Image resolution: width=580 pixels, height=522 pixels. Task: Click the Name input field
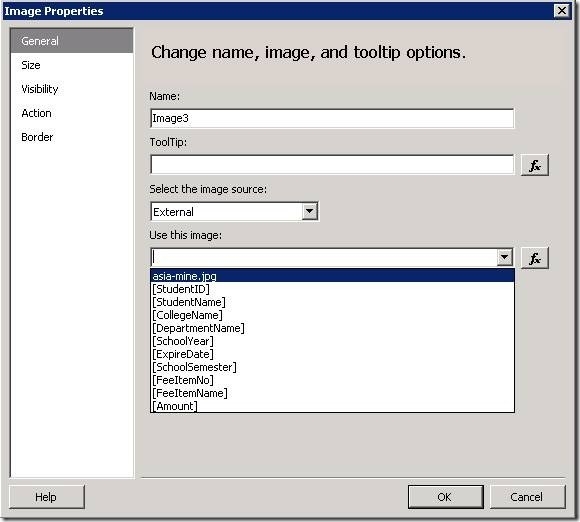[x=332, y=118]
